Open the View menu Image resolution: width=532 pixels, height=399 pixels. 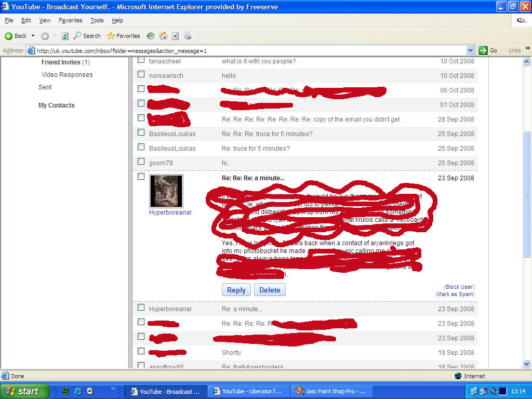click(x=45, y=20)
